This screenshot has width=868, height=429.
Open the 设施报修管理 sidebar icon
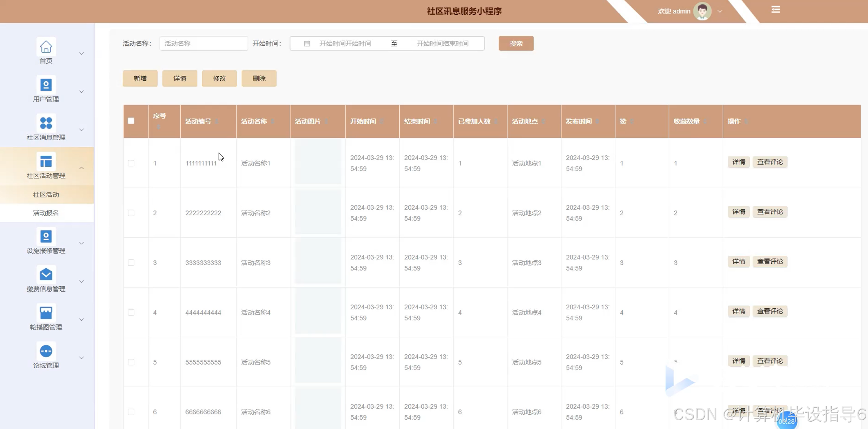click(46, 237)
